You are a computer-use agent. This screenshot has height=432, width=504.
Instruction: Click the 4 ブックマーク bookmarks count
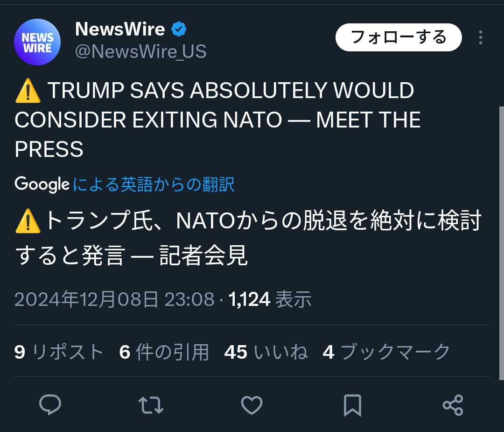[x=386, y=352]
